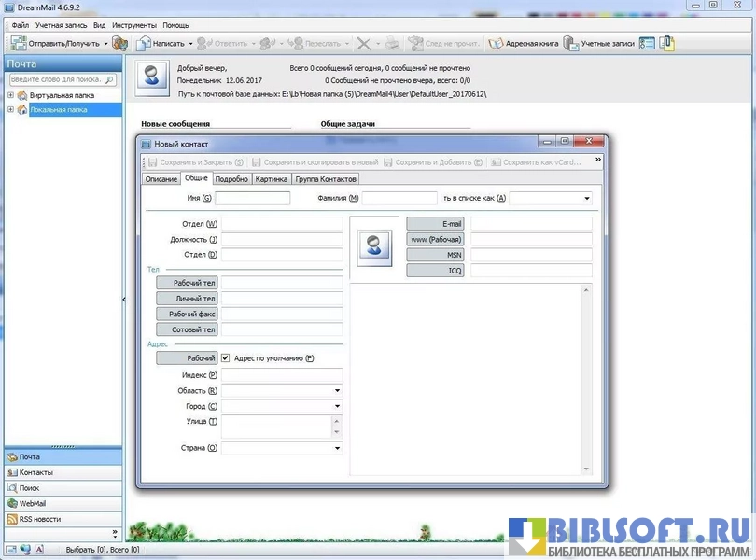
Task: Switch to Контакты in the sidebar
Action: click(x=13, y=472)
